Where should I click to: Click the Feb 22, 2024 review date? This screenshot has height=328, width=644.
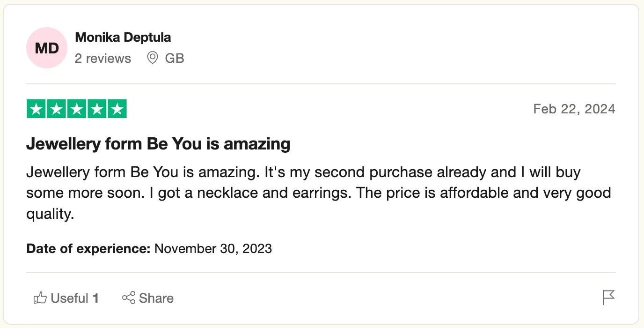[x=574, y=109]
